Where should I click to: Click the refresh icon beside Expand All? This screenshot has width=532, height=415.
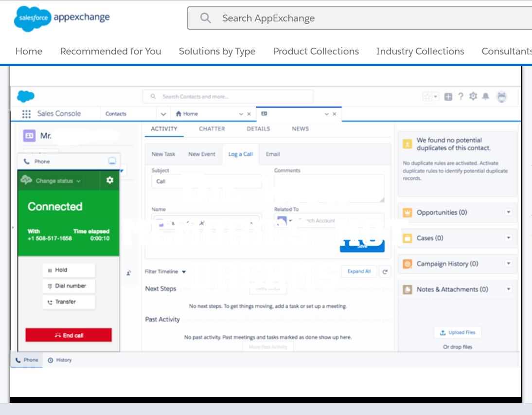(x=385, y=271)
